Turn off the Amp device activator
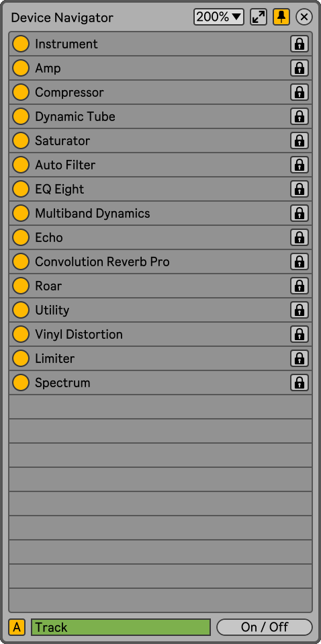 click(x=21, y=68)
